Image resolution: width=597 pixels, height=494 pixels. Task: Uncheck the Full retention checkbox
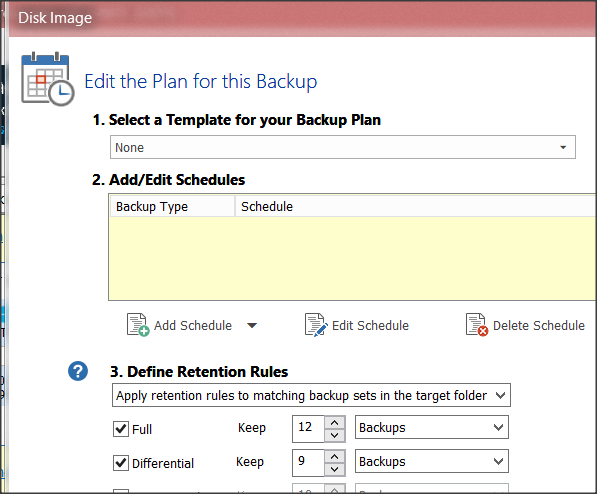[x=121, y=429]
